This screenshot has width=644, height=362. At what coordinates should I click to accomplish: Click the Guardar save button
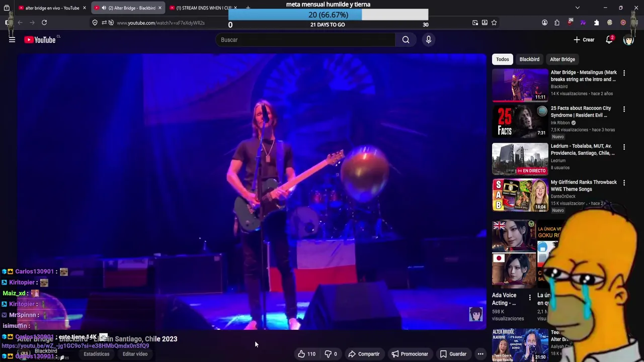(453, 354)
